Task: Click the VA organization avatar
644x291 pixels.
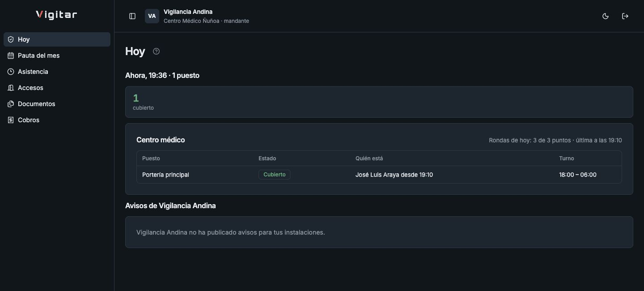Action: (152, 16)
